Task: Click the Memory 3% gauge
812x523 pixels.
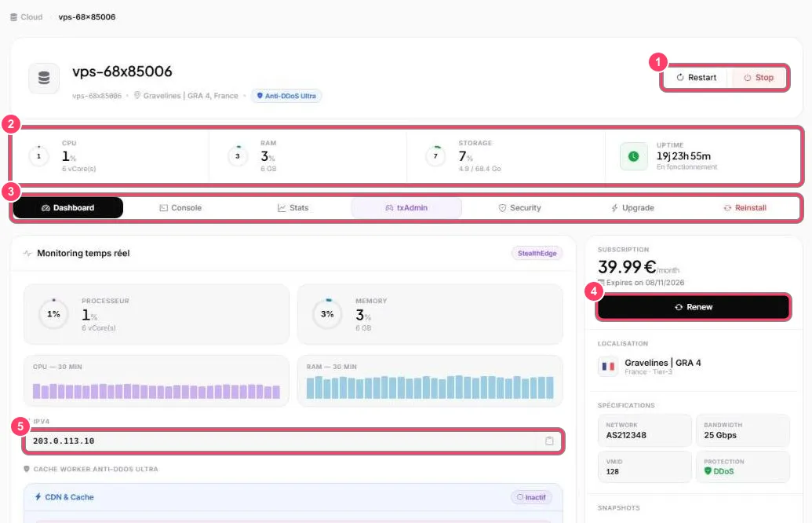Action: (327, 314)
